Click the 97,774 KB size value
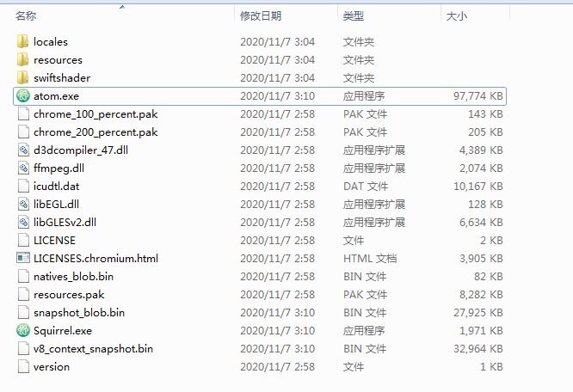The height and width of the screenshot is (392, 573). [x=478, y=96]
